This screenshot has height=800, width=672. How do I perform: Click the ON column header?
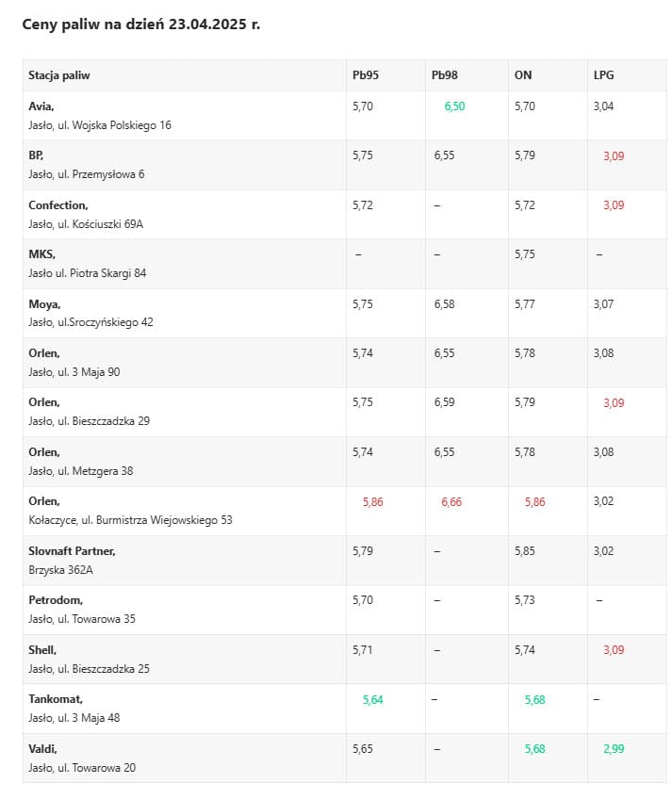(523, 75)
